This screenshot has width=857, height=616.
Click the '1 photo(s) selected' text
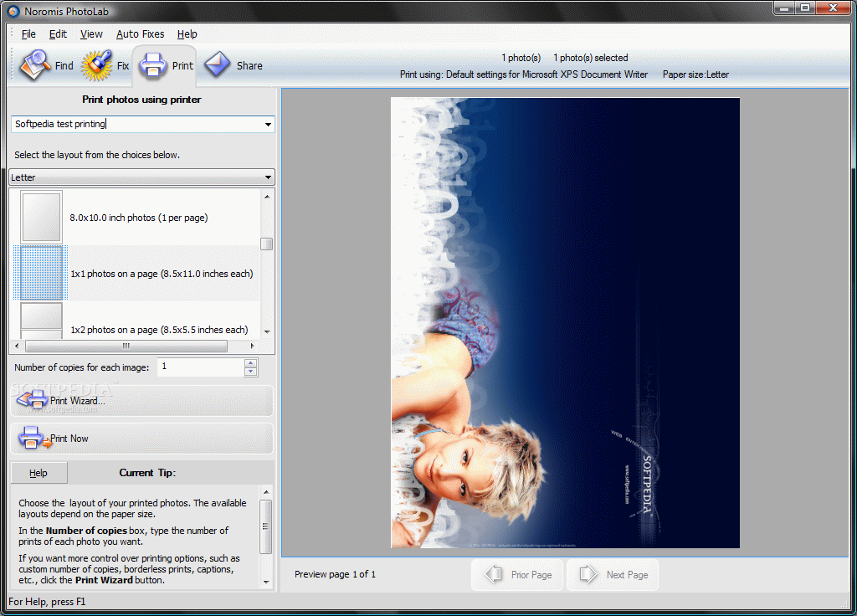coord(591,58)
